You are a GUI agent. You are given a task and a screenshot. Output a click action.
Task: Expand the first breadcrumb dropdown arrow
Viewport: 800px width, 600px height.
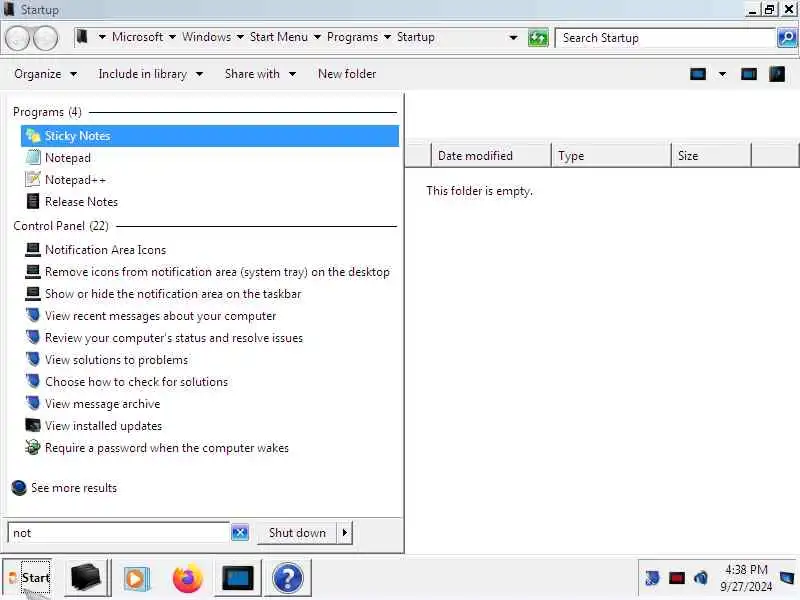tap(102, 37)
